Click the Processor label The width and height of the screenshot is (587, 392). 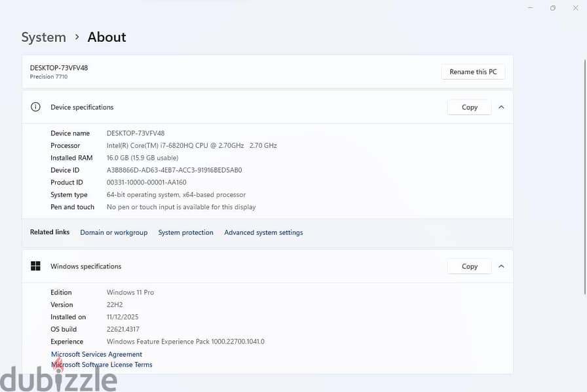pyautogui.click(x=65, y=145)
